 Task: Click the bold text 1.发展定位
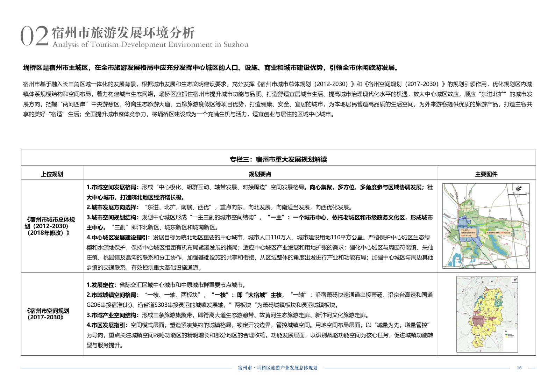pos(101,285)
